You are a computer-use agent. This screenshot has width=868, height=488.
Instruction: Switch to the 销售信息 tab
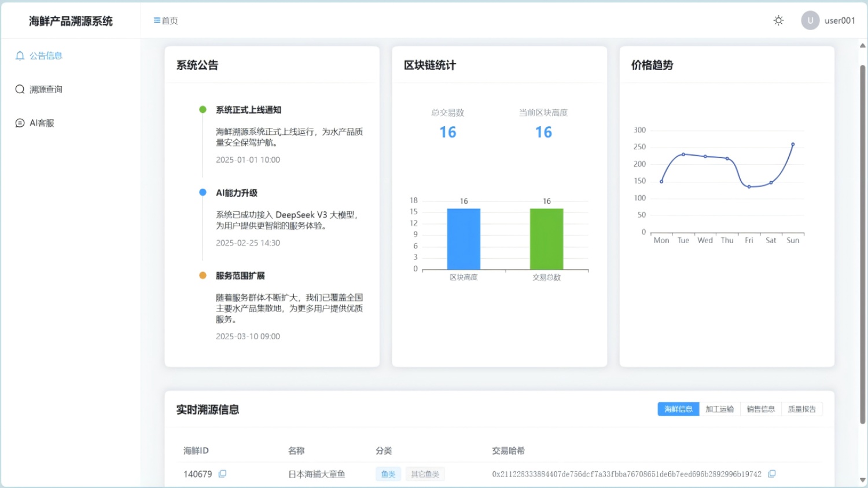click(760, 409)
